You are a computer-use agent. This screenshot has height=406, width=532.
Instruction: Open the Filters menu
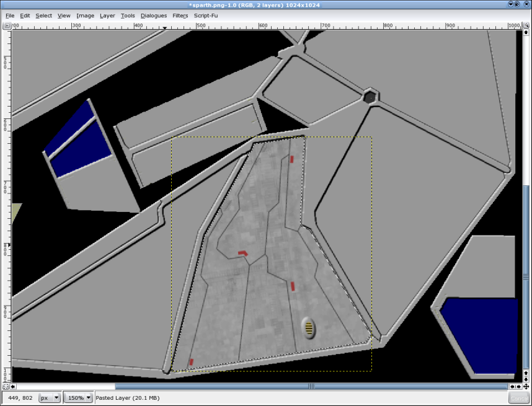[x=180, y=15]
